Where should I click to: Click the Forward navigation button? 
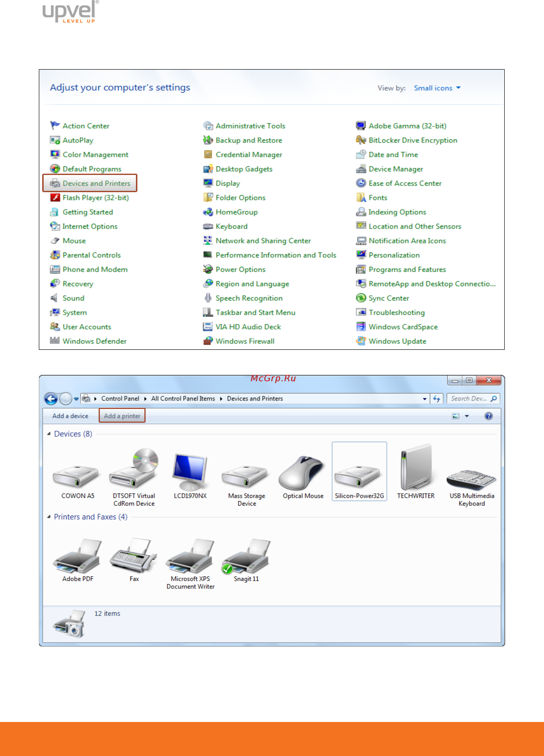[x=66, y=399]
